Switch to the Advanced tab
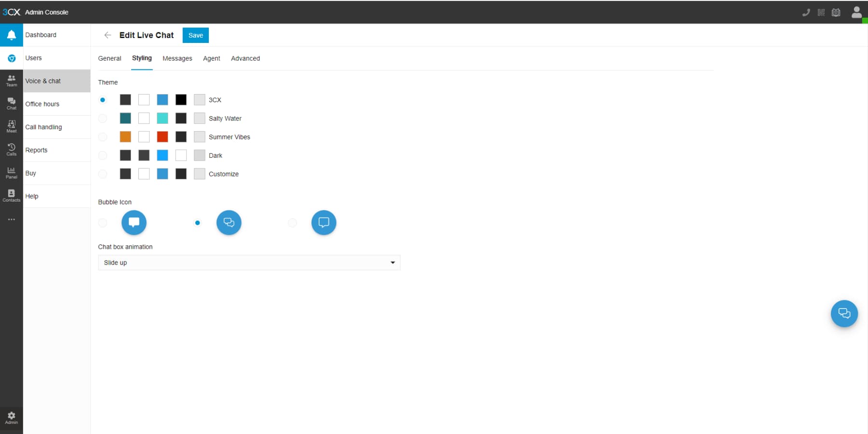Viewport: 868px width, 434px height. tap(245, 58)
